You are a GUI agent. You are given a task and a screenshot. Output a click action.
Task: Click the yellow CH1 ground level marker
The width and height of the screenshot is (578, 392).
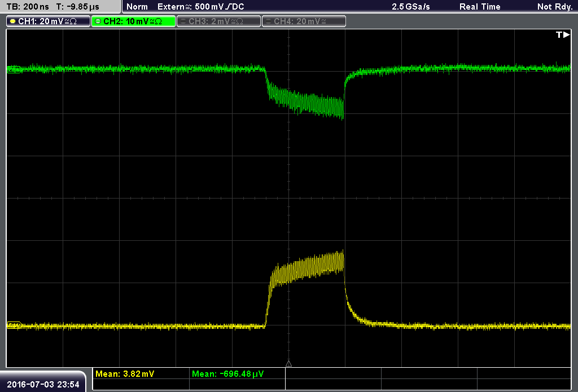[14, 325]
